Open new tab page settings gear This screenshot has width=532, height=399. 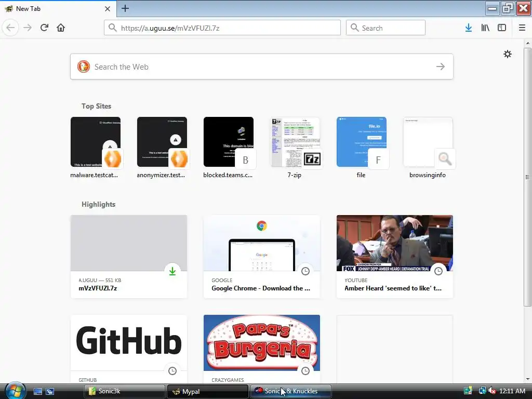click(x=507, y=54)
